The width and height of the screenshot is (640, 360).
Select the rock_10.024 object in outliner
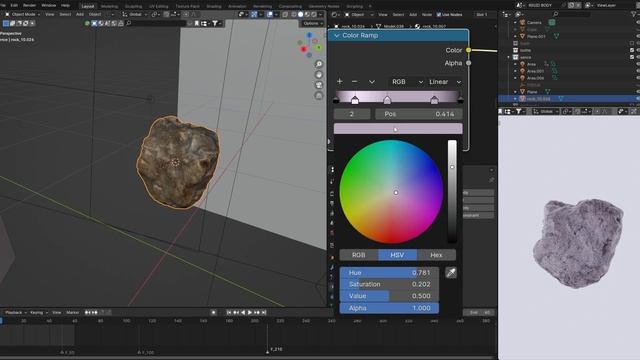click(538, 99)
